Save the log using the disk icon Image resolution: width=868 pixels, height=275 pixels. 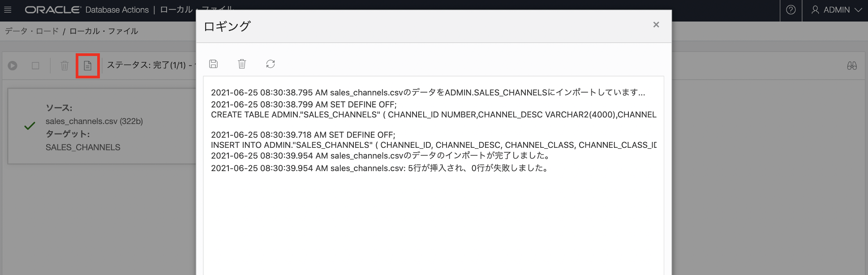click(x=214, y=64)
